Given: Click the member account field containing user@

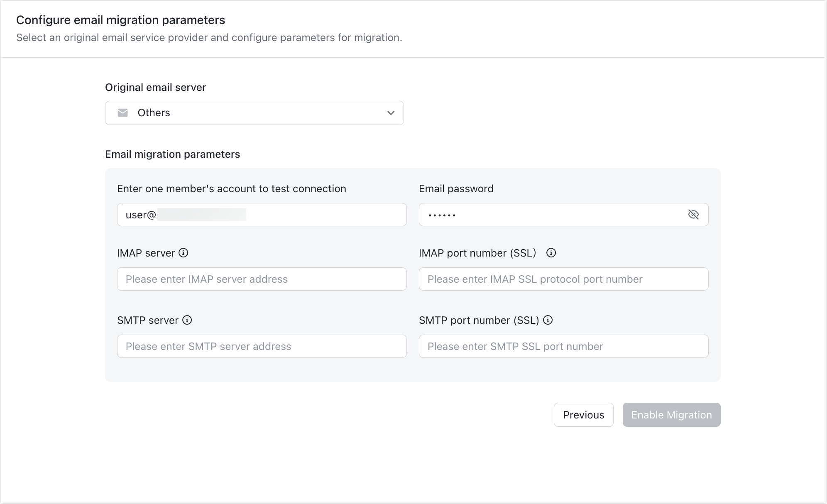Looking at the screenshot, I should click(262, 215).
